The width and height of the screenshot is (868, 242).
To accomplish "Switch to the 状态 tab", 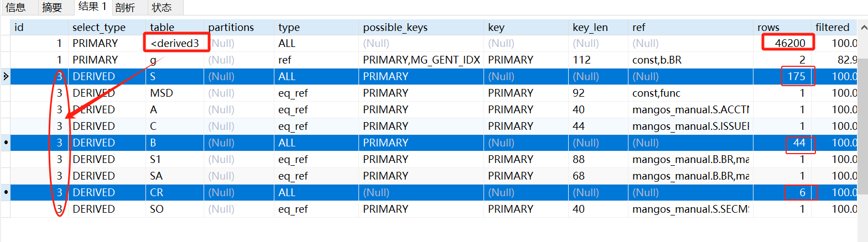I will tap(162, 7).
